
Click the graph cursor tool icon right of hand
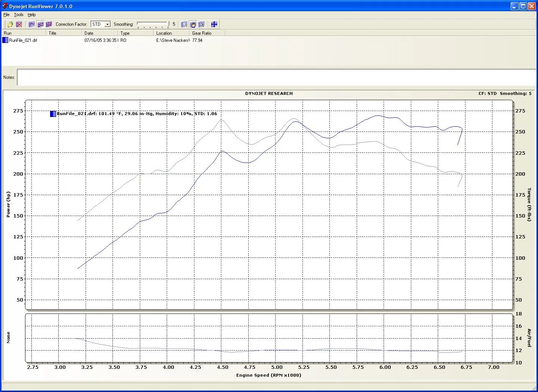(202, 24)
